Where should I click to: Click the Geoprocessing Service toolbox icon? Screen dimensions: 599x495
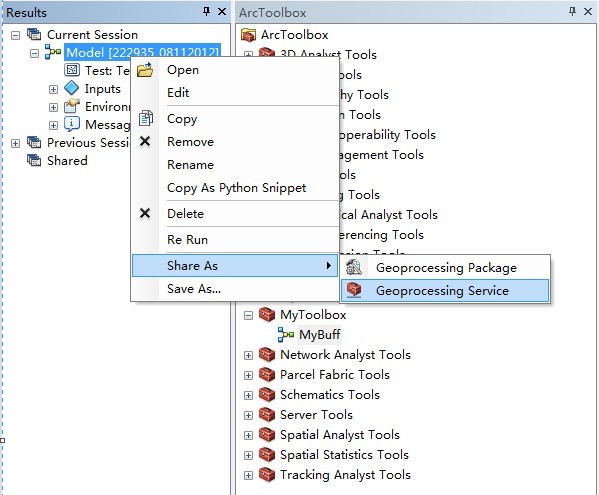[354, 290]
